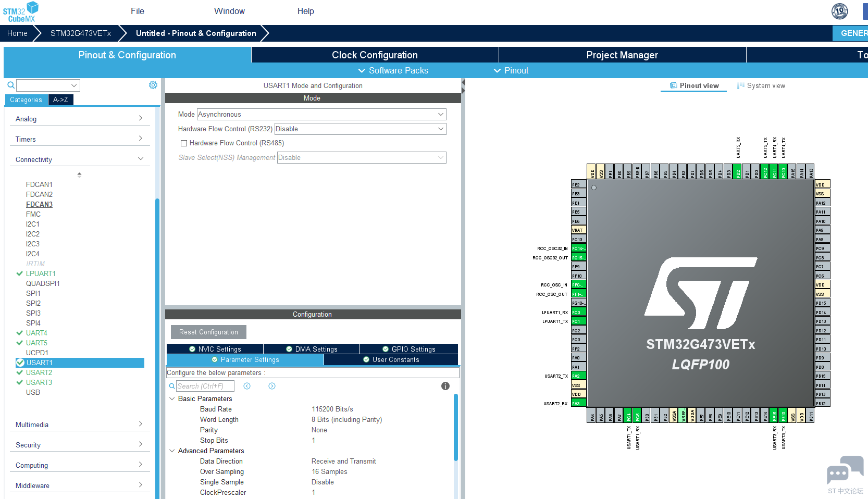
Task: Open the ST forum chat bubble icon
Action: pyautogui.click(x=845, y=470)
